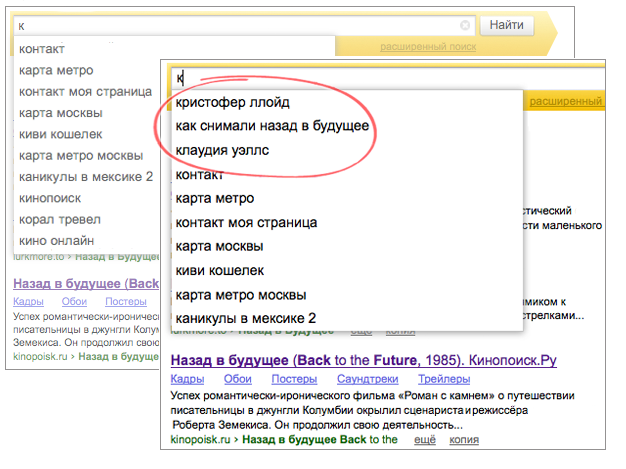Select каникулы в мексике 2 in front list
The width and height of the screenshot is (626, 469).
pos(246,318)
